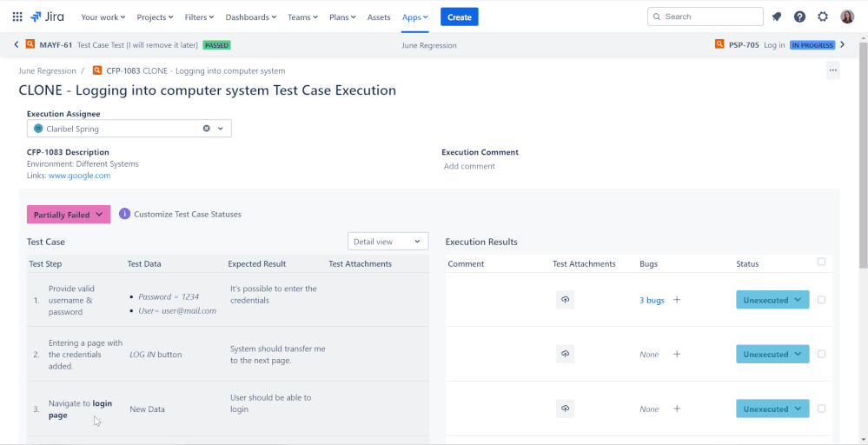Click the PASSED status badge

coord(217,45)
